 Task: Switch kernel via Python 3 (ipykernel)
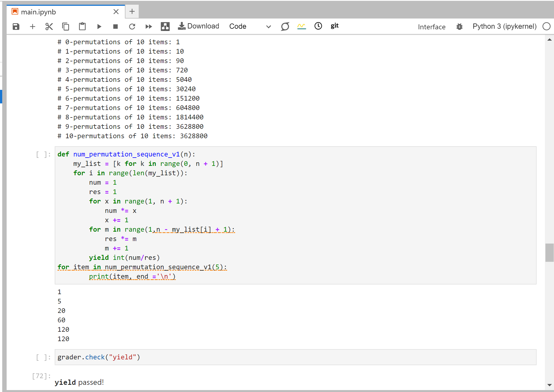point(504,27)
